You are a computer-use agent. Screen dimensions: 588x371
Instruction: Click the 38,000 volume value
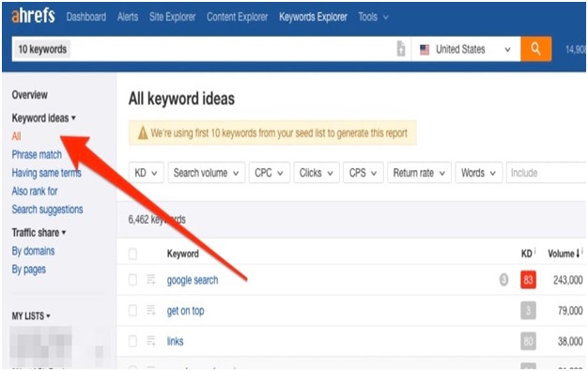tap(570, 341)
